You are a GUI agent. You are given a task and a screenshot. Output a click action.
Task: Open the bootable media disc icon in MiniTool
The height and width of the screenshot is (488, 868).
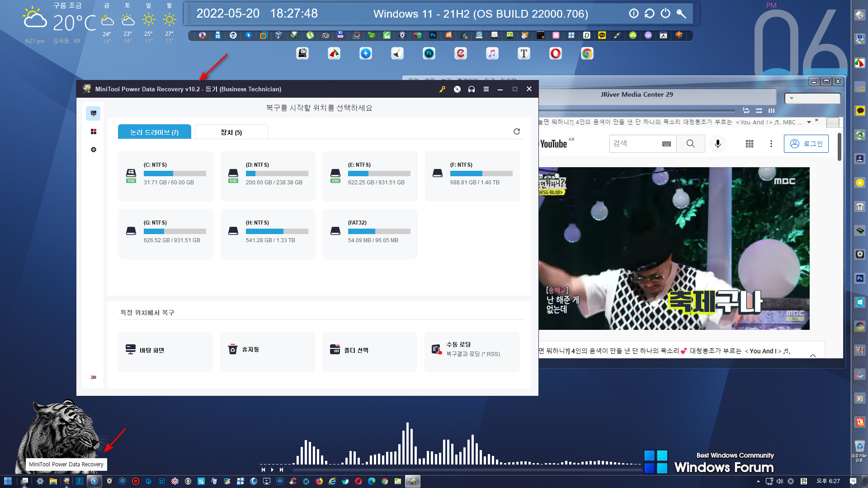(x=457, y=89)
